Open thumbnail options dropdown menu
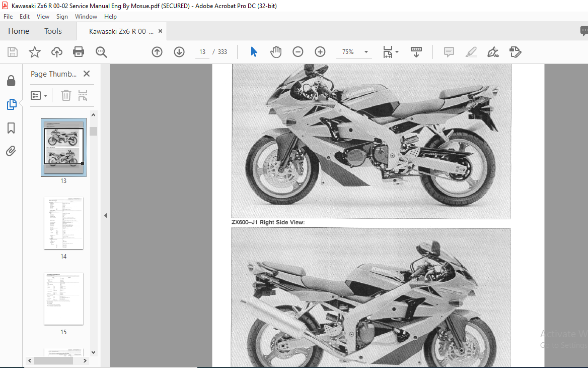The height and width of the screenshot is (368, 588). (x=39, y=96)
